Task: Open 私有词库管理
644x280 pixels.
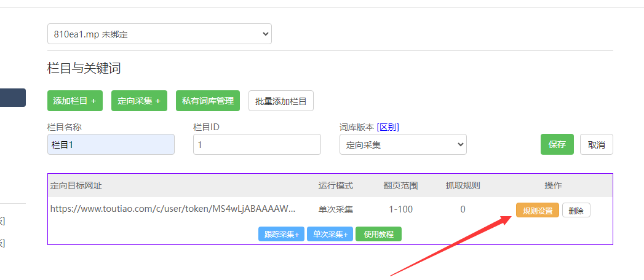Action: pyautogui.click(x=208, y=101)
